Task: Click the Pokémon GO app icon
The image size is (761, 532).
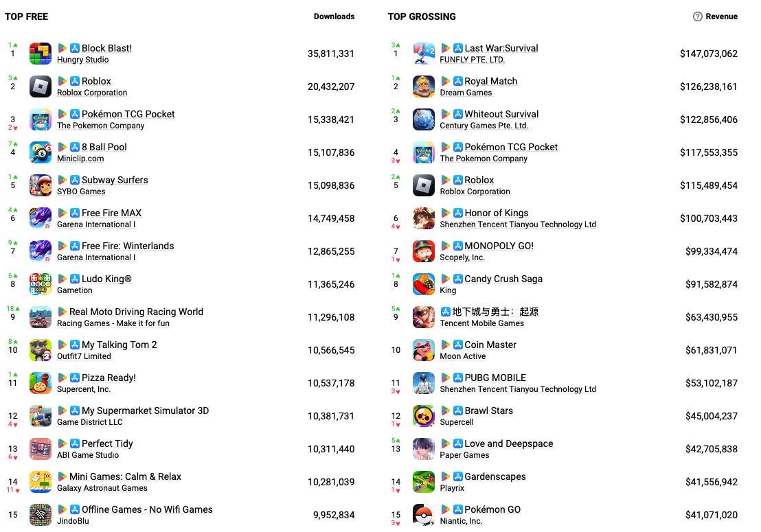Action: coord(424,515)
